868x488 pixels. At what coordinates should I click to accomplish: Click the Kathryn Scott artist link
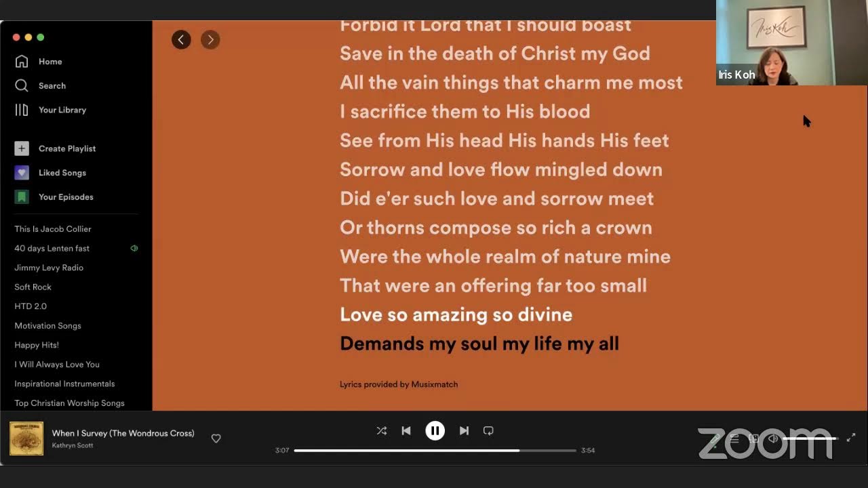(x=73, y=445)
